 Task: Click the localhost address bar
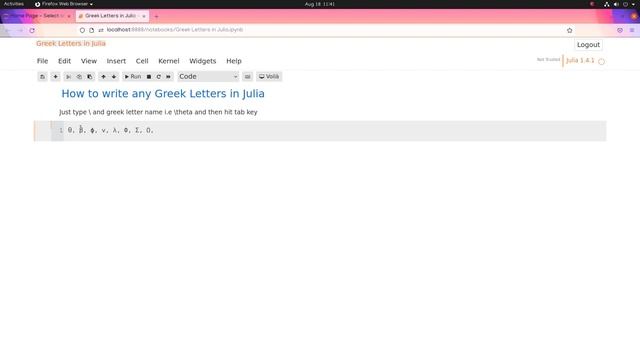click(x=327, y=30)
